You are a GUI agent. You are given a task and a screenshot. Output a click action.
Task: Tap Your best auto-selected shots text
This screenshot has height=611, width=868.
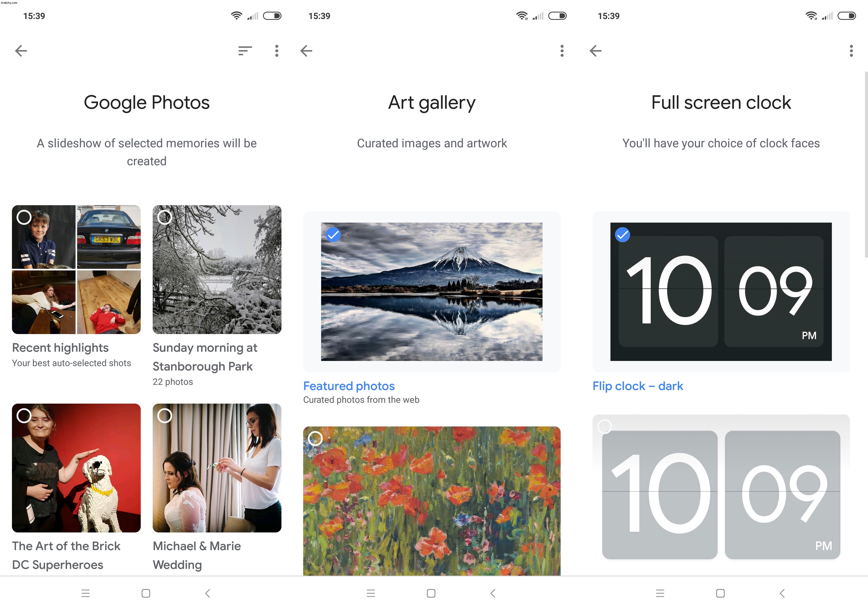tap(71, 363)
